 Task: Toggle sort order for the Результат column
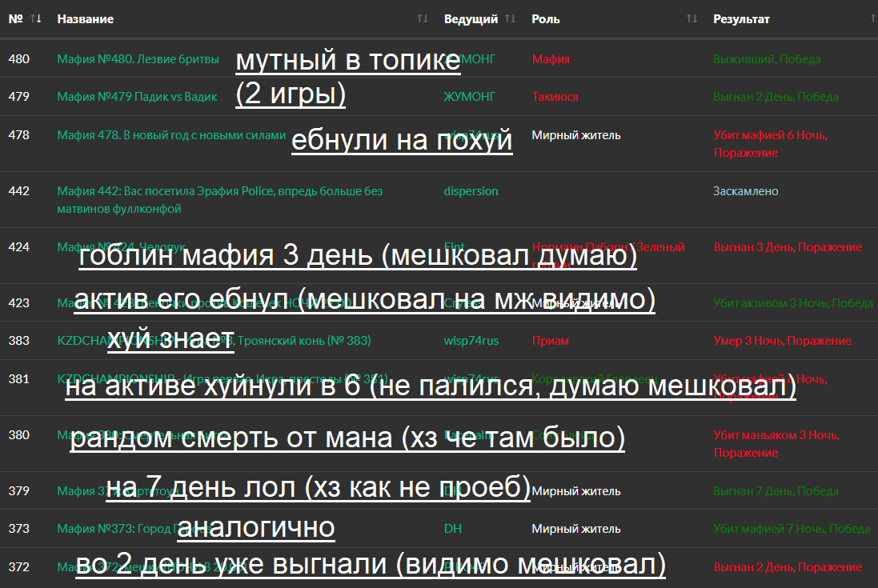874,18
